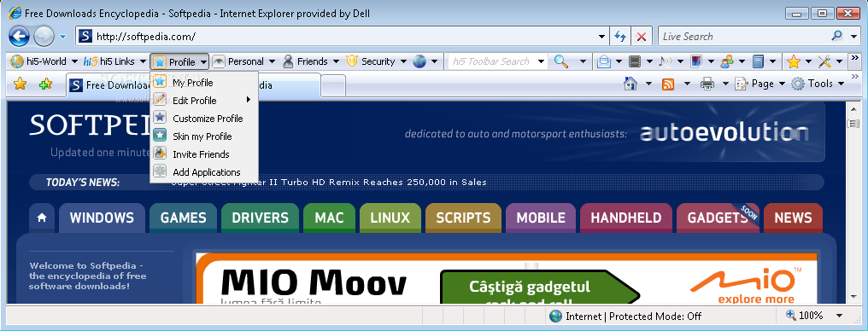Open the Security toolbar menu
The width and height of the screenshot is (868, 331).
(376, 61)
